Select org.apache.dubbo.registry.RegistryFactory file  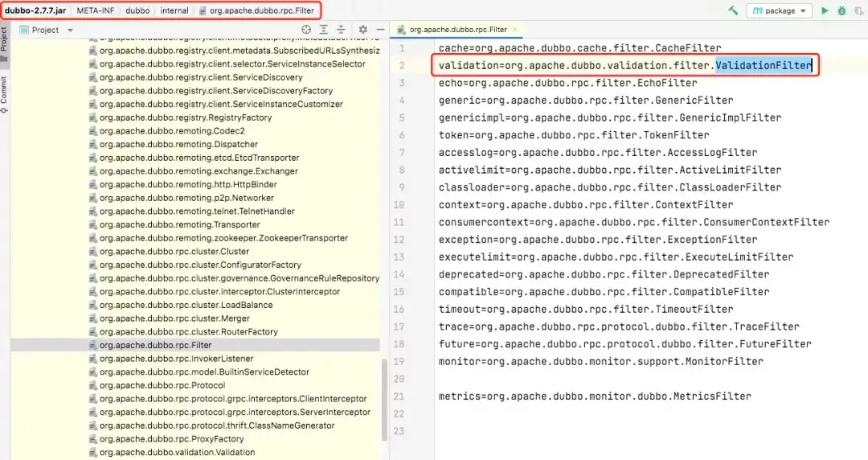pyautogui.click(x=186, y=117)
